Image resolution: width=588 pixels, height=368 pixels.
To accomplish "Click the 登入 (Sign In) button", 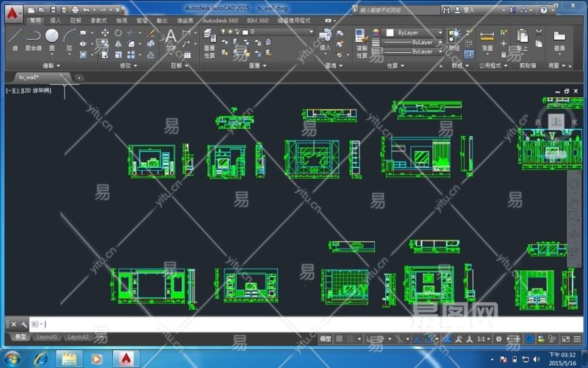I will pos(465,10).
